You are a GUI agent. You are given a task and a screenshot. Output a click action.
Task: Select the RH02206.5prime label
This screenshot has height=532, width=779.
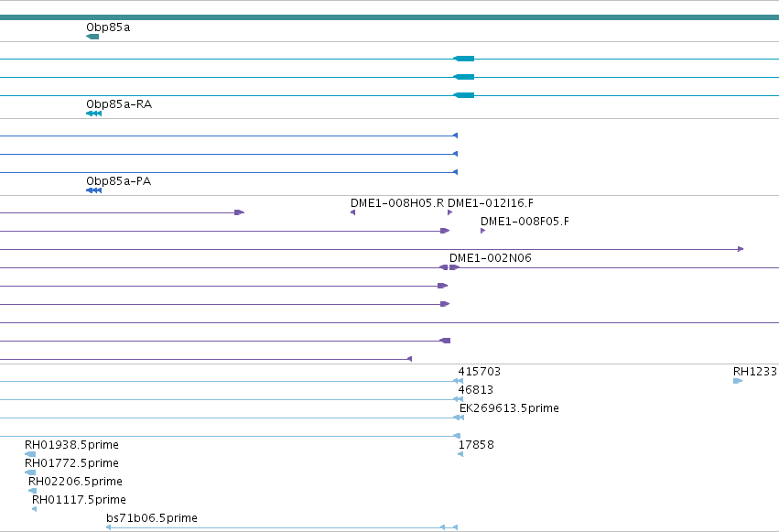(75, 482)
